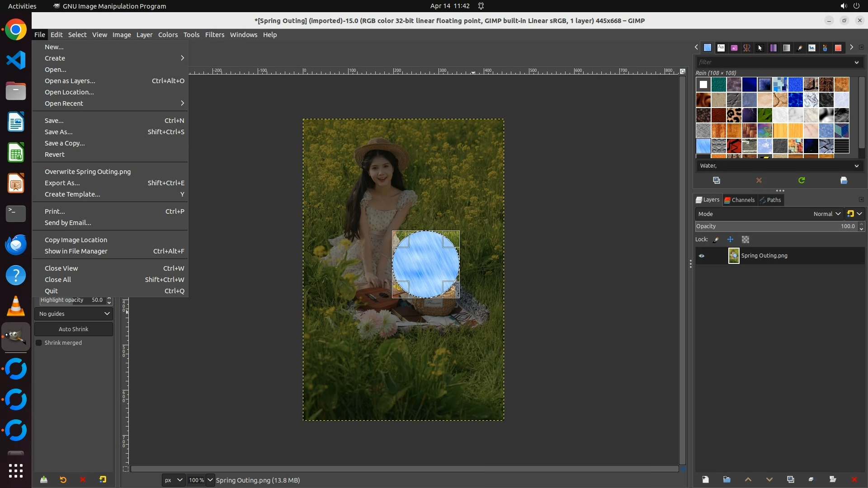This screenshot has height=488, width=868.
Task: Switch to the Channels tab
Action: coord(740,200)
